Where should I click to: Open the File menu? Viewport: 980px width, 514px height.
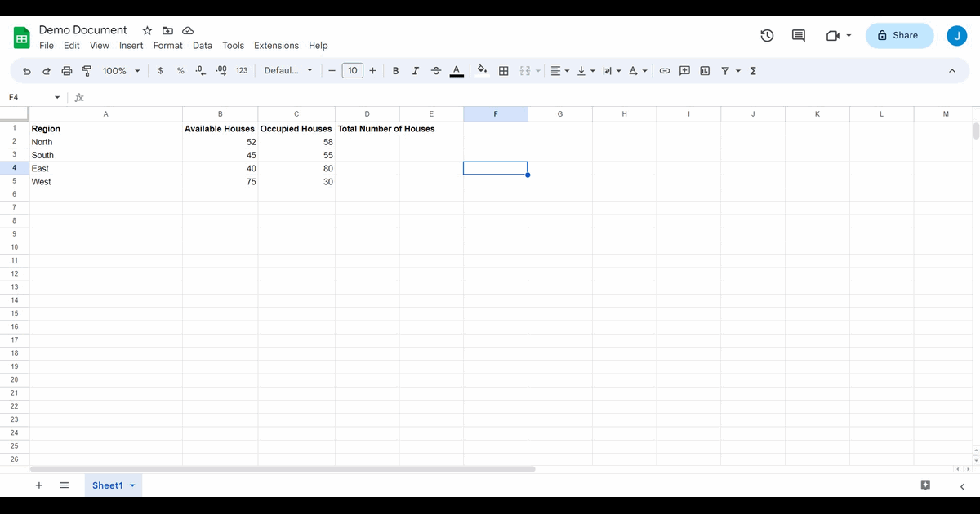click(47, 46)
